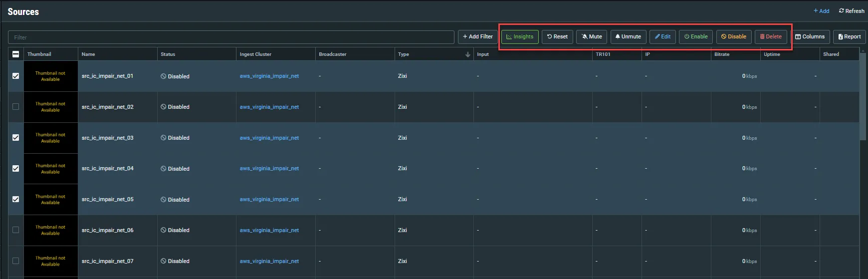Select the src_ic_impair_net_01 name
Image resolution: width=868 pixels, height=279 pixels.
(x=107, y=76)
